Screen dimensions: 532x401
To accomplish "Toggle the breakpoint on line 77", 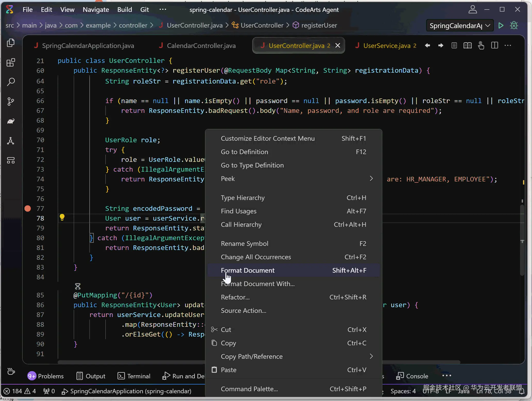I will tap(28, 208).
